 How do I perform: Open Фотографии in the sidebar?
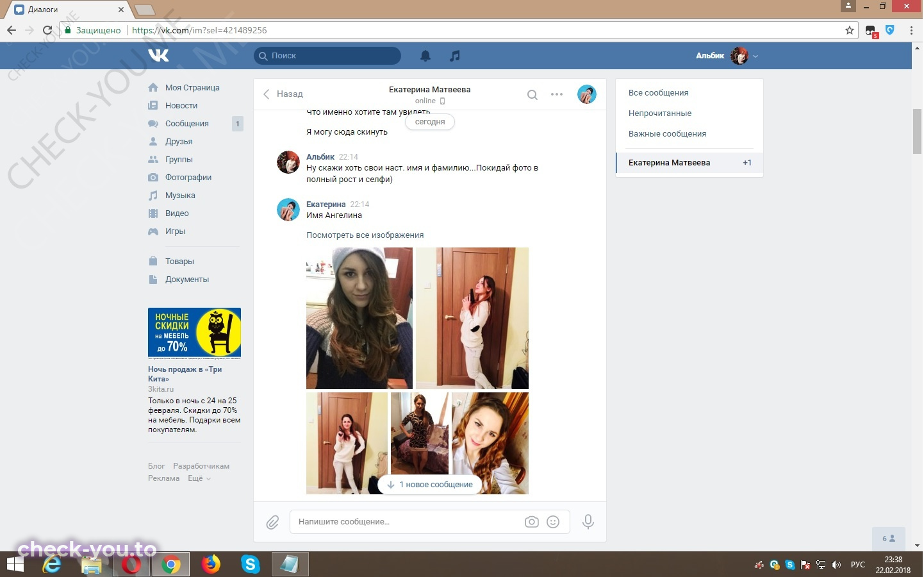(x=188, y=178)
